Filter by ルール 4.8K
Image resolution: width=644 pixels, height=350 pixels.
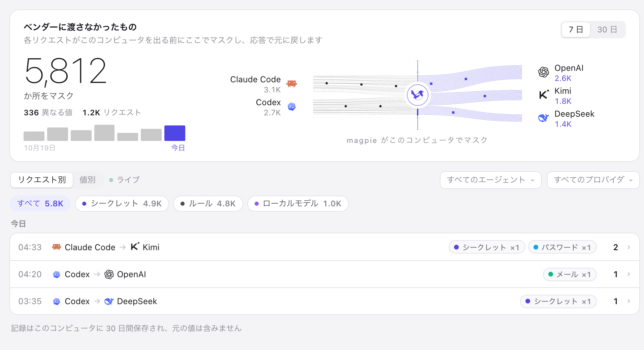point(208,204)
